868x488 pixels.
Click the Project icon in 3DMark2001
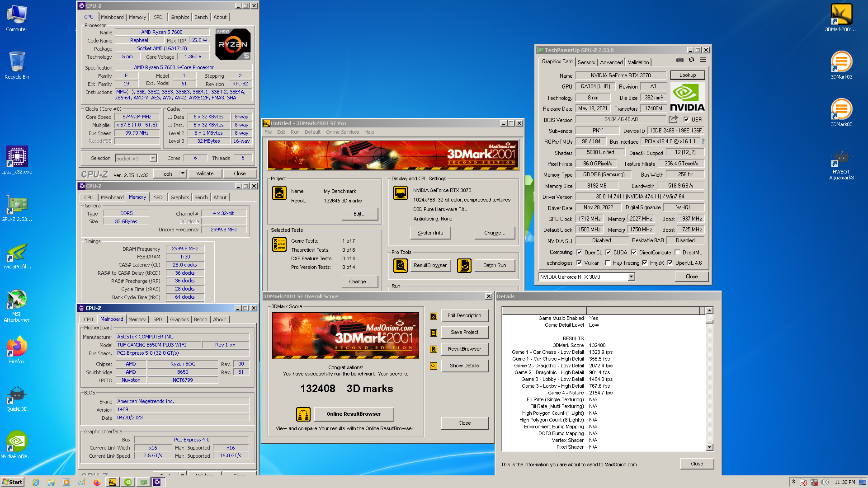coord(279,193)
